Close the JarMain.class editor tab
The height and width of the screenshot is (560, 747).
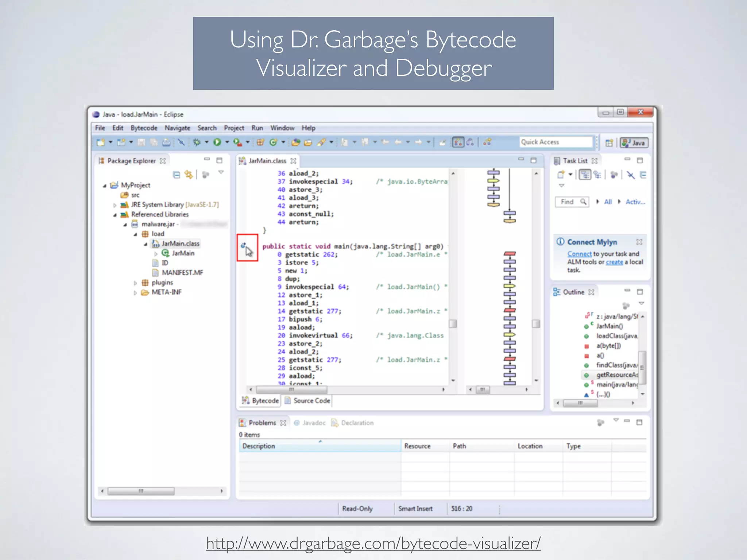[293, 161]
